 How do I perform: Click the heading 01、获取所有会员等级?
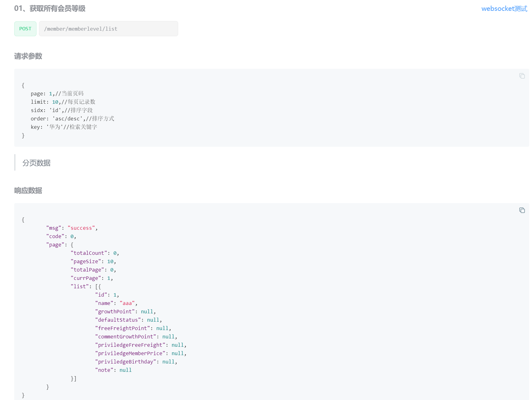tap(50, 9)
